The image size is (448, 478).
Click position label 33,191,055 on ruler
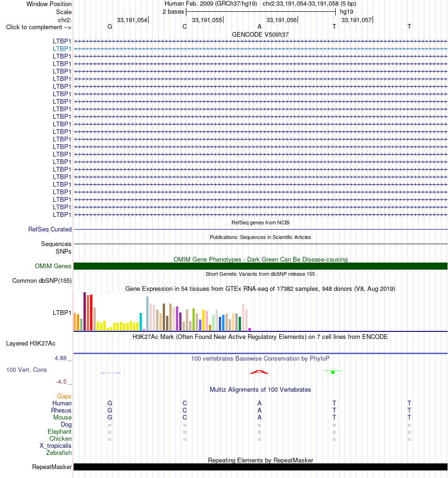pyautogui.click(x=207, y=20)
